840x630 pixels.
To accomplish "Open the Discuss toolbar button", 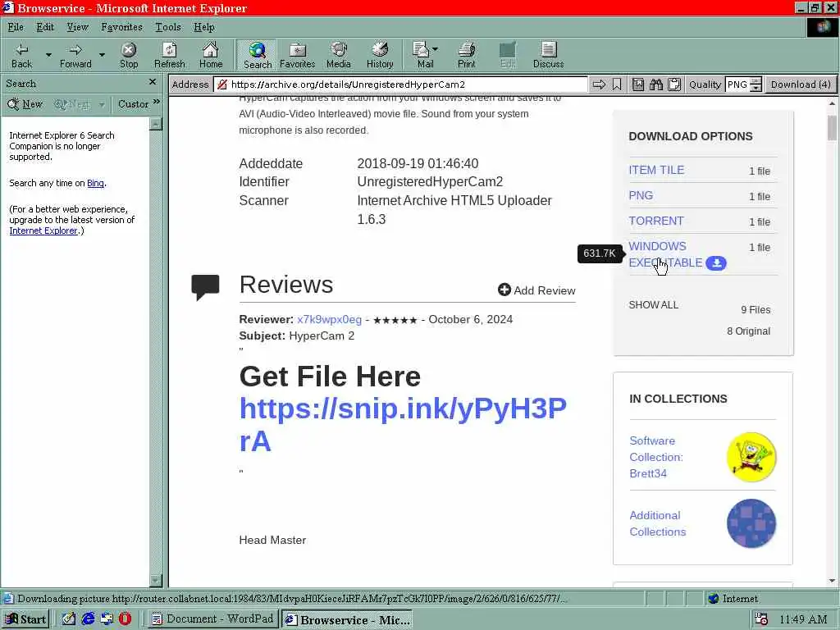I will (x=549, y=56).
